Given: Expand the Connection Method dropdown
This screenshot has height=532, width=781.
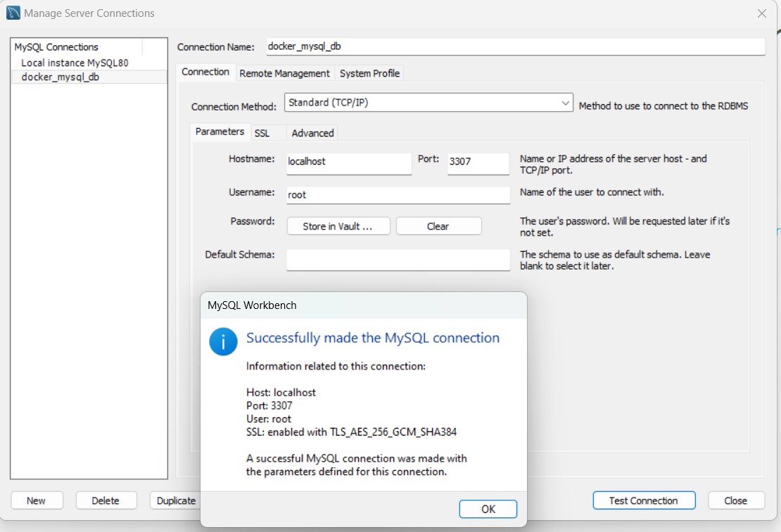Looking at the screenshot, I should pos(566,103).
